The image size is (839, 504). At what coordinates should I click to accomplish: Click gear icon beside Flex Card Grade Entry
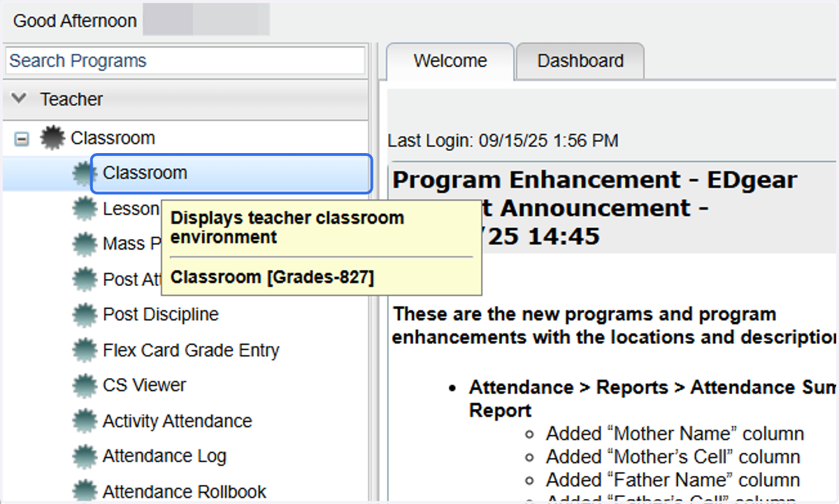pos(85,350)
